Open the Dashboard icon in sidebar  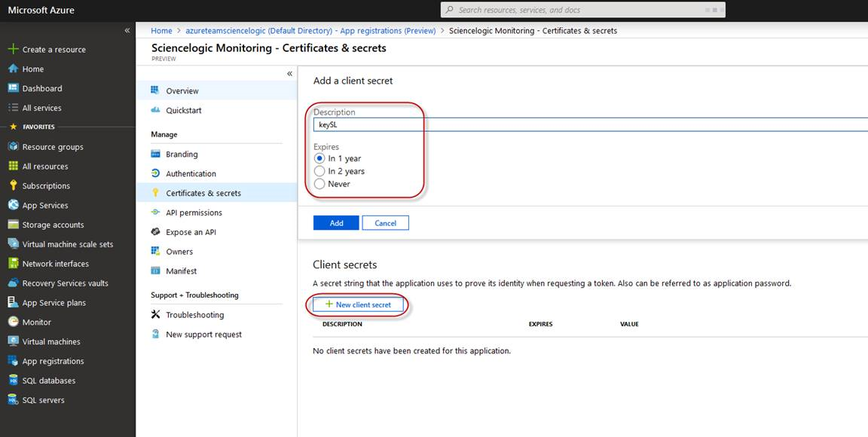pos(13,88)
